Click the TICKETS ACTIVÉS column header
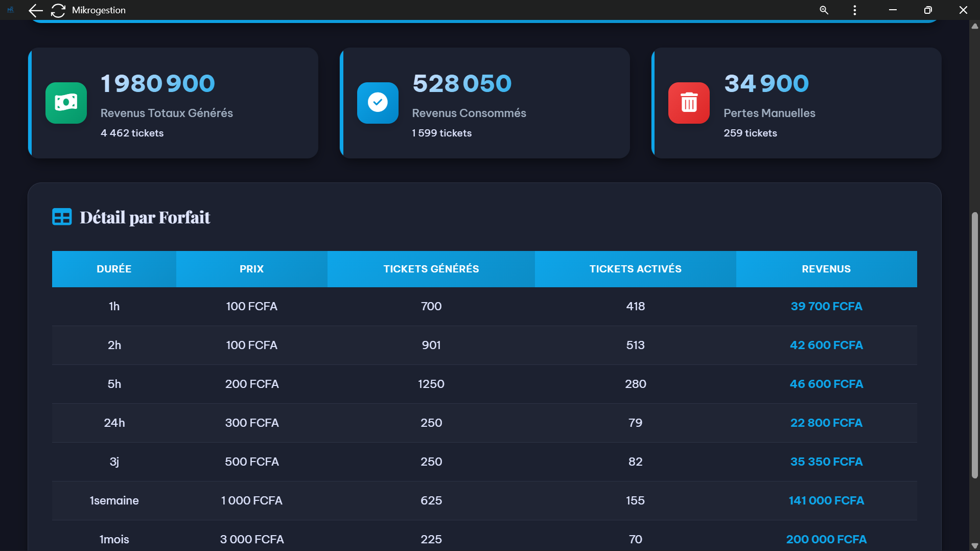Viewport: 980px width, 551px height. click(x=635, y=269)
